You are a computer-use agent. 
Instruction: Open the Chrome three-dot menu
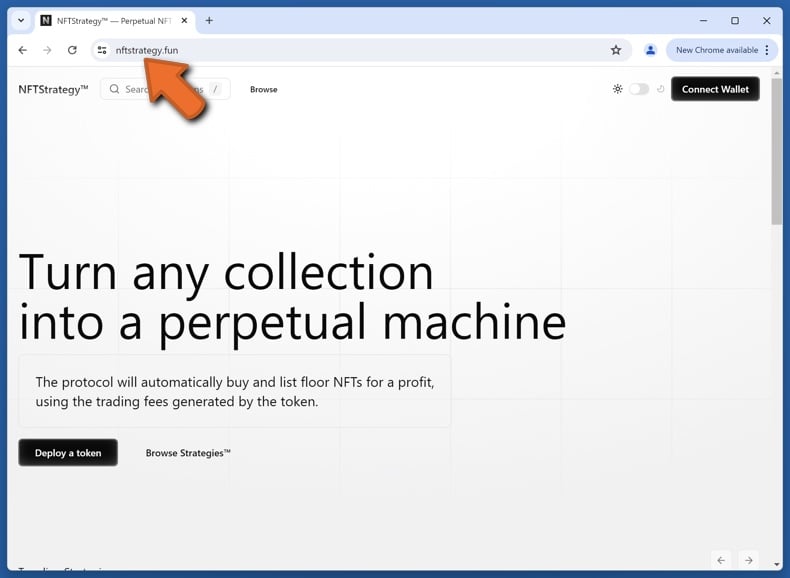pos(767,50)
